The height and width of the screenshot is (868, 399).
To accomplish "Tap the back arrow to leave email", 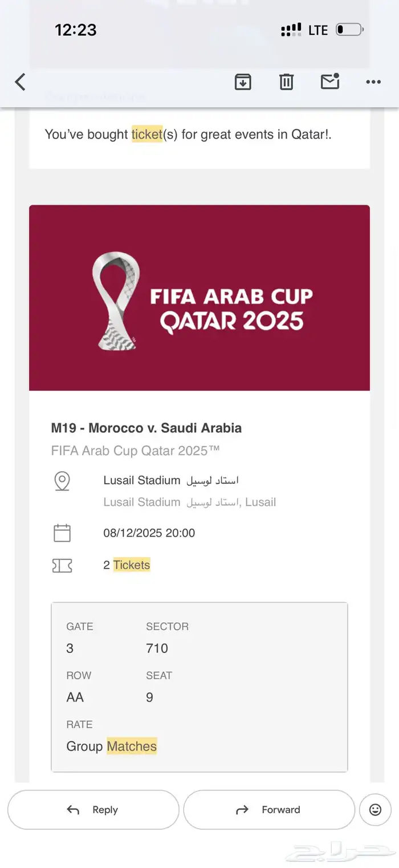I will coord(21,82).
